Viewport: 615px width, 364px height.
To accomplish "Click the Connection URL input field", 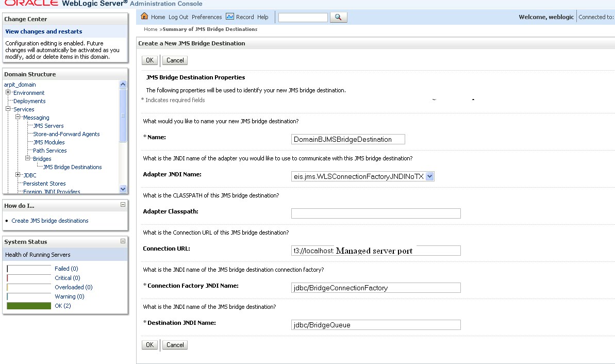I will [376, 251].
